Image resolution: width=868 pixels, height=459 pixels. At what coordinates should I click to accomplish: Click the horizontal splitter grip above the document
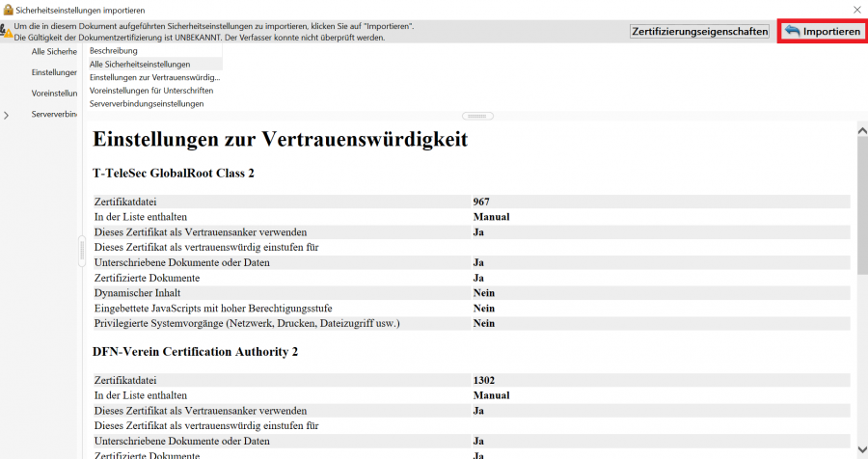478,116
